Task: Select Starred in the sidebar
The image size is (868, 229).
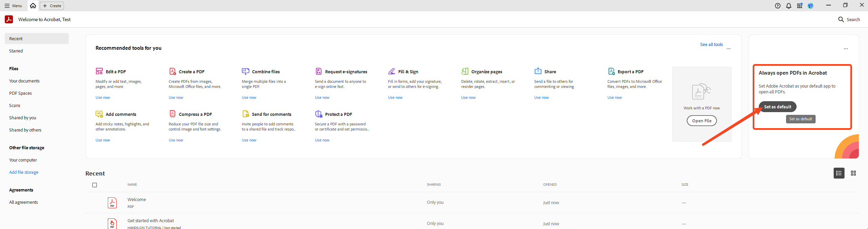Action: [x=16, y=51]
